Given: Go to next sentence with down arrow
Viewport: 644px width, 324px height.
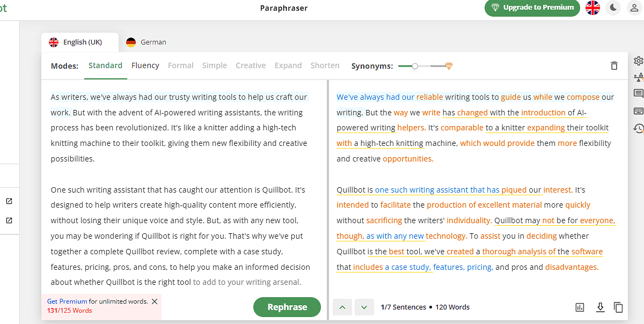Looking at the screenshot, I should 364,307.
